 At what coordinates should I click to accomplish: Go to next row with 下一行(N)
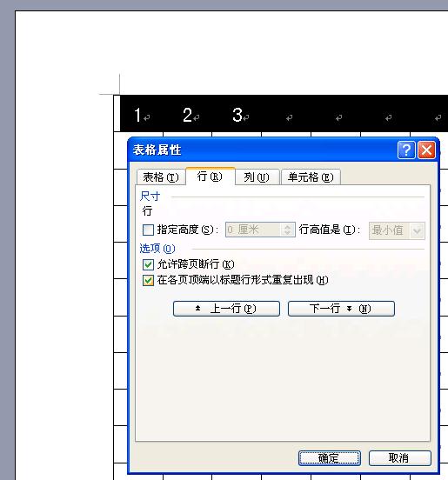coord(341,309)
